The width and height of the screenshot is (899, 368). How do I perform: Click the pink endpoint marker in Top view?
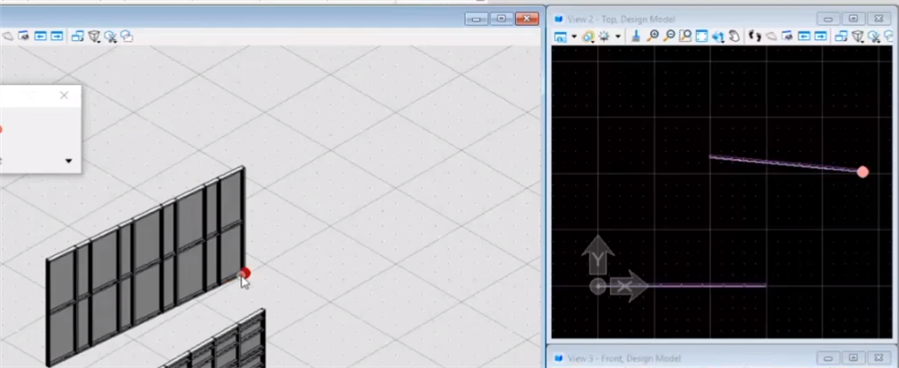pyautogui.click(x=863, y=172)
